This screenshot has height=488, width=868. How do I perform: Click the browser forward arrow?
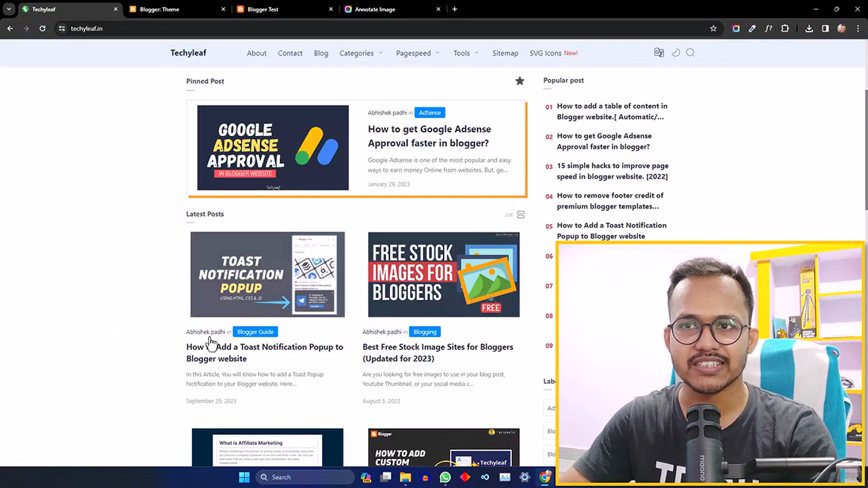[26, 28]
